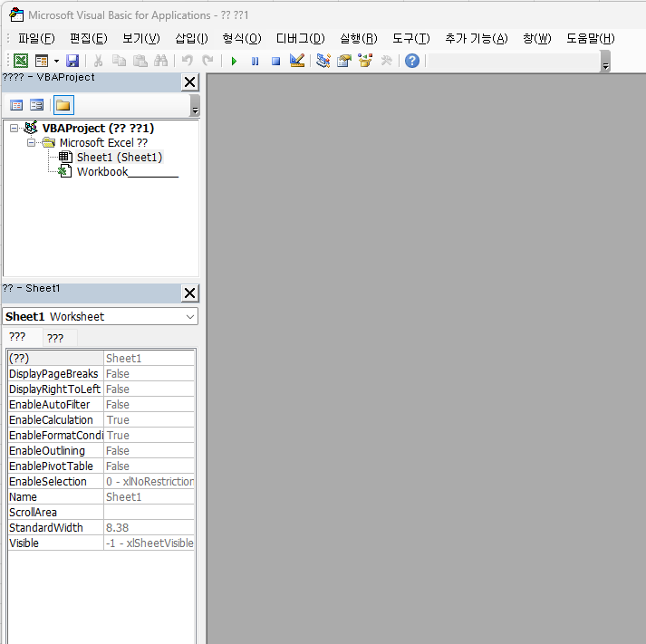The width and height of the screenshot is (646, 644).
Task: Edit StandardWidth value 8.38
Action: point(149,528)
